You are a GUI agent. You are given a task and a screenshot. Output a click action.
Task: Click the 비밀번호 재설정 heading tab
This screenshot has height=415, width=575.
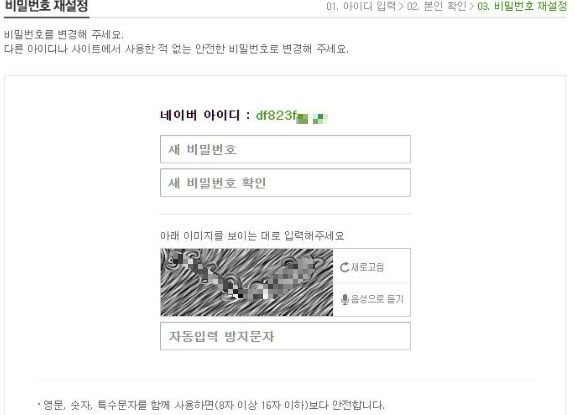point(46,7)
